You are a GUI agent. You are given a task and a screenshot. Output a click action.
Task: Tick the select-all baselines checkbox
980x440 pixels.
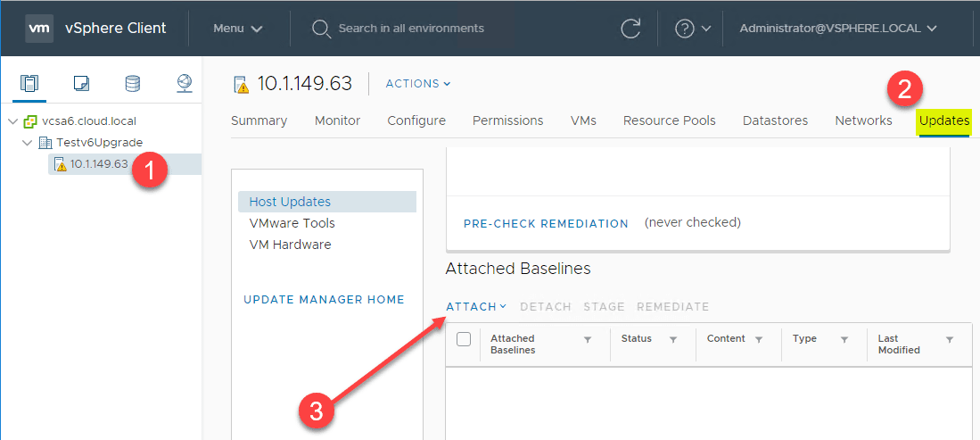coord(464,339)
